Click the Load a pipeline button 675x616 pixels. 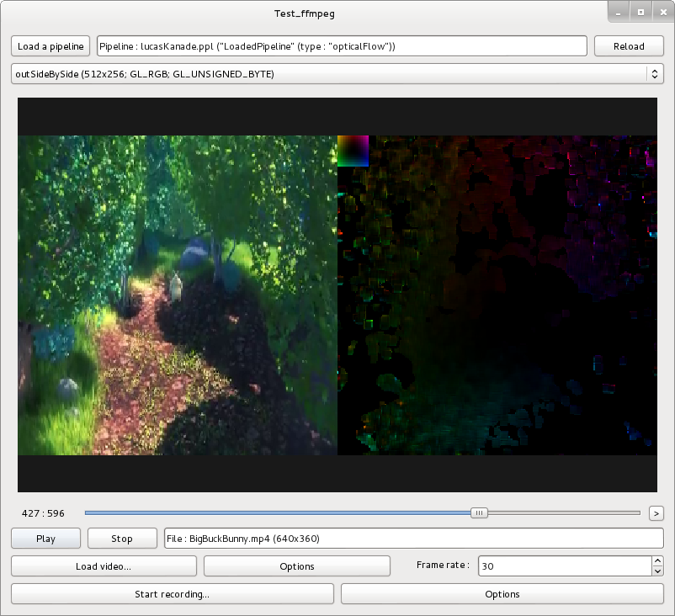coord(50,46)
